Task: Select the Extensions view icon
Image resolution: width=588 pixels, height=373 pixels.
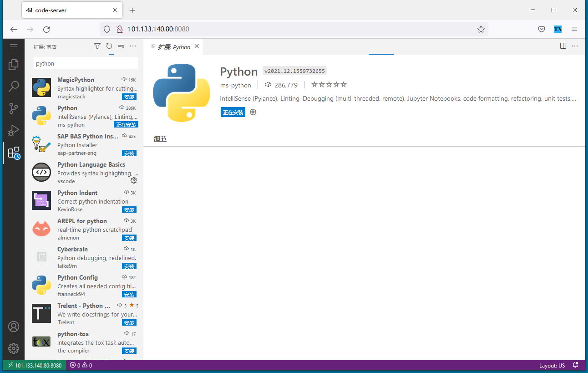Action: point(14,153)
